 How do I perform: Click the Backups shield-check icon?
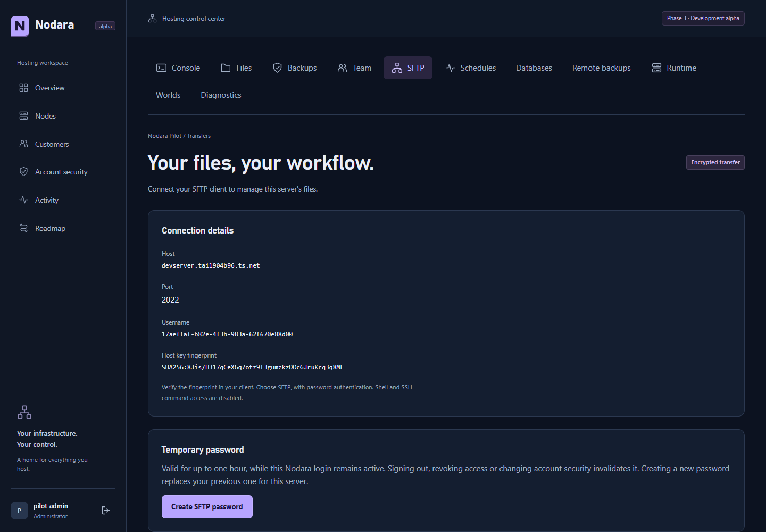277,68
